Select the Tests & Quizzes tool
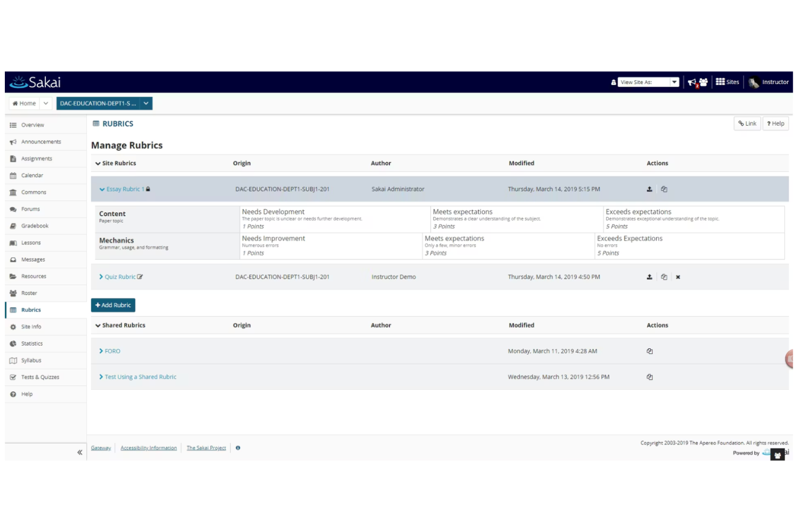The height and width of the screenshot is (532, 798). point(40,377)
